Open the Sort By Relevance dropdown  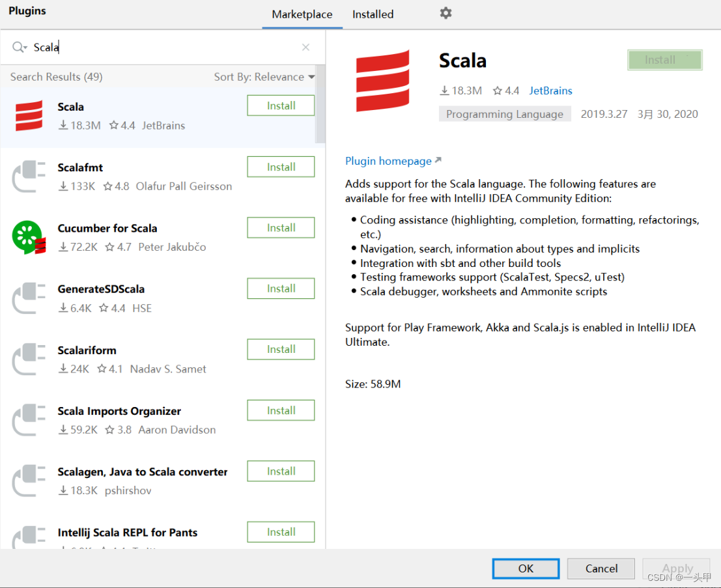point(264,77)
